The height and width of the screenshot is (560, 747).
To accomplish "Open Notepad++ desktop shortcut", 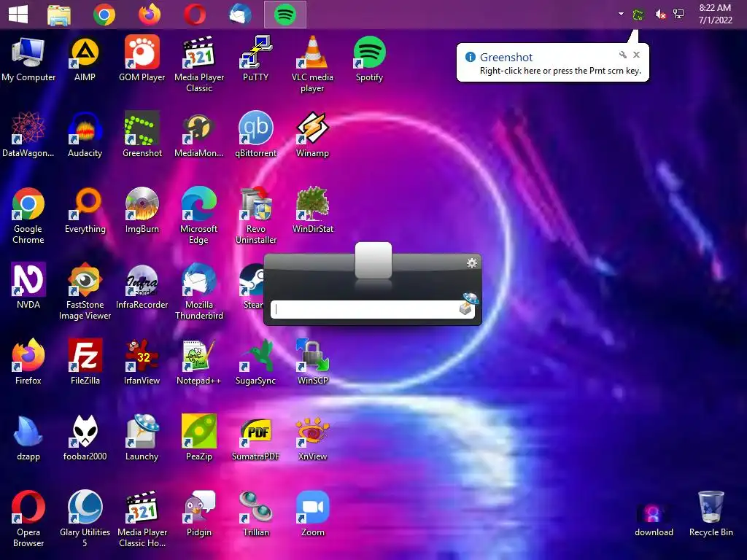I will pos(199,362).
